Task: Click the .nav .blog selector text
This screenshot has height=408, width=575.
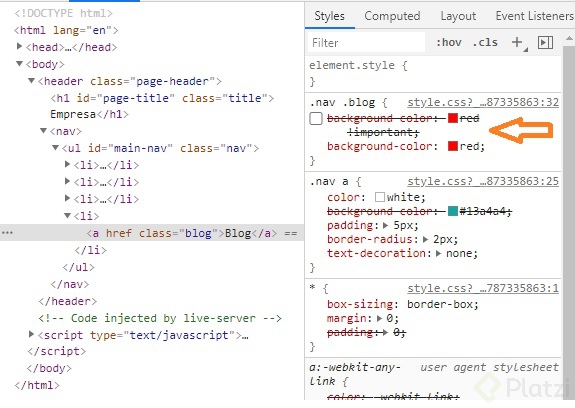Action: [343, 102]
